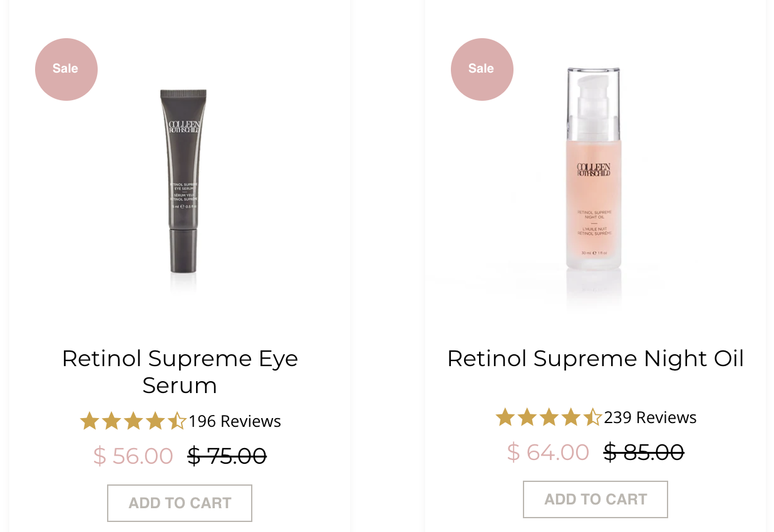Image resolution: width=774 pixels, height=532 pixels.
Task: Add Retinol Supreme Eye Serum to cart
Action: (180, 503)
